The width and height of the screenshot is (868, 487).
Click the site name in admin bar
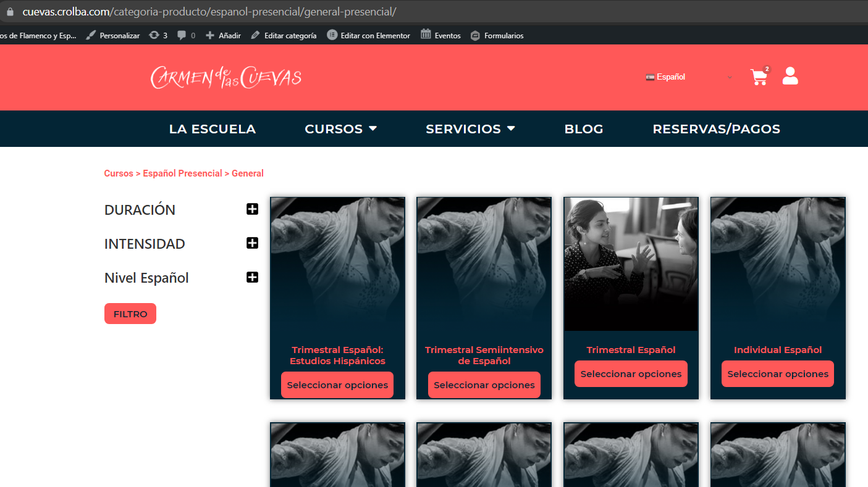(x=38, y=36)
